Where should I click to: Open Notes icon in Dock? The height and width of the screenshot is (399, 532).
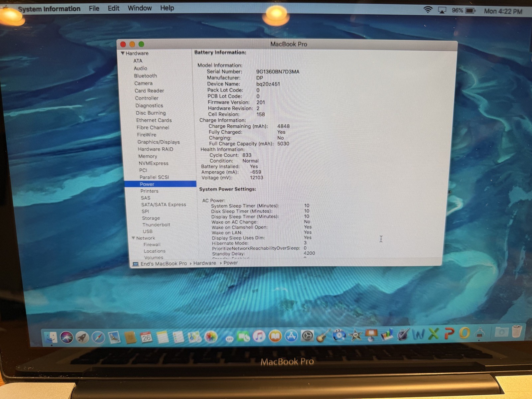coord(162,337)
